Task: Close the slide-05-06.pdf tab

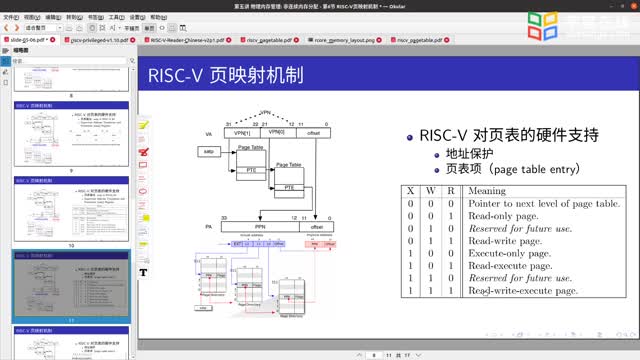Action: [53, 40]
